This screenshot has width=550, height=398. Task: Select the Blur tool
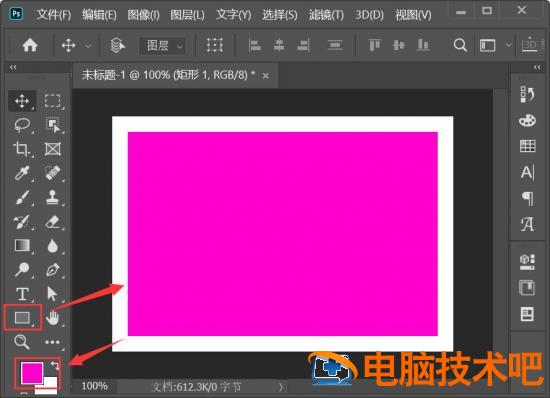[53, 245]
